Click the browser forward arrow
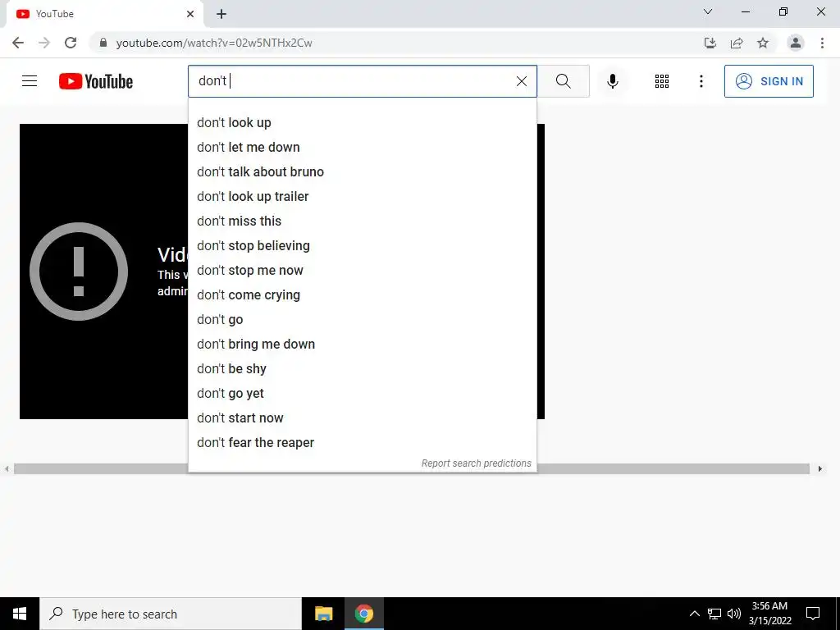Image resolution: width=840 pixels, height=630 pixels. (44, 43)
